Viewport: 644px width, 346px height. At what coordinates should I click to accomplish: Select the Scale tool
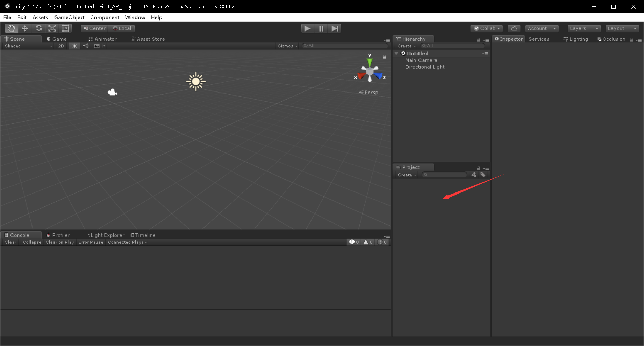(x=52, y=28)
